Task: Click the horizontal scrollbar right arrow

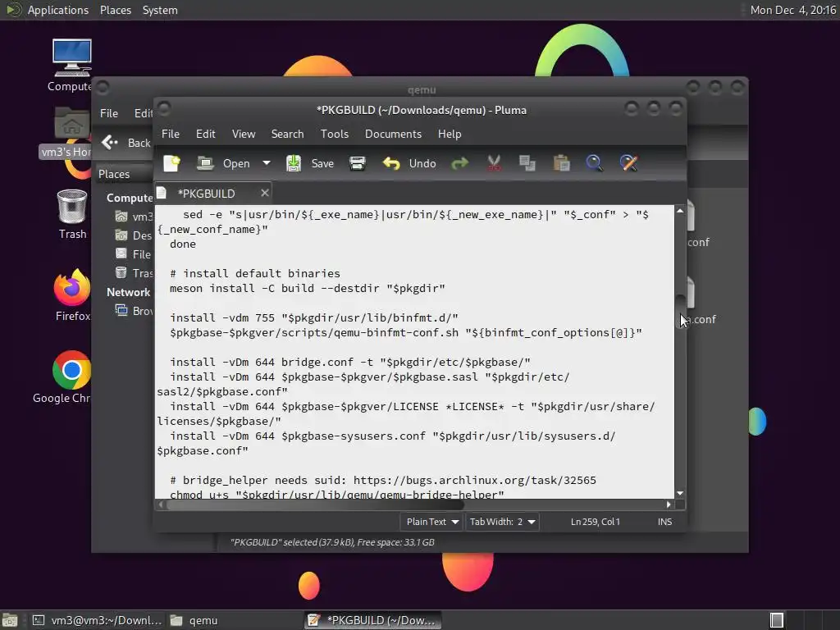Action: 669,504
